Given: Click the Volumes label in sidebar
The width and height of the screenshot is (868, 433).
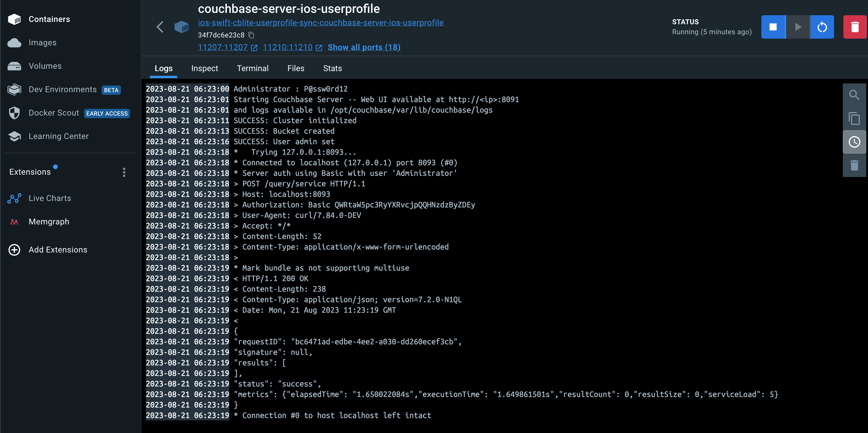Looking at the screenshot, I should tap(45, 66).
